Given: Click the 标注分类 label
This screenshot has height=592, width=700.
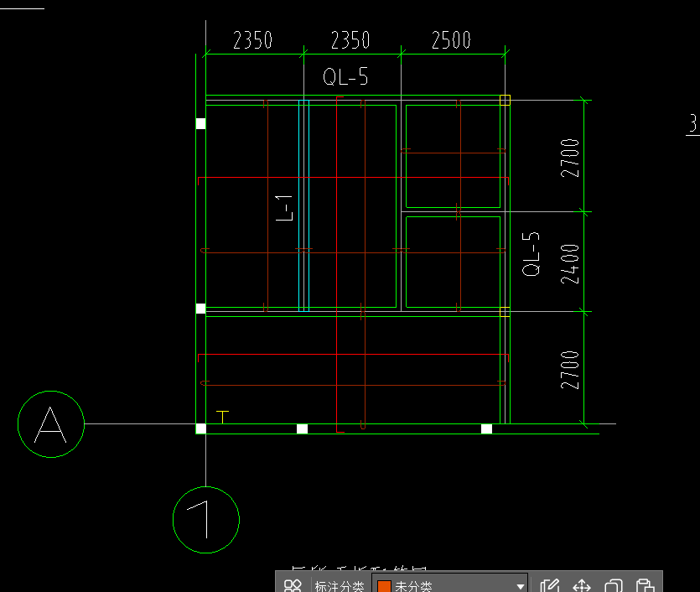Looking at the screenshot, I should click(340, 586).
